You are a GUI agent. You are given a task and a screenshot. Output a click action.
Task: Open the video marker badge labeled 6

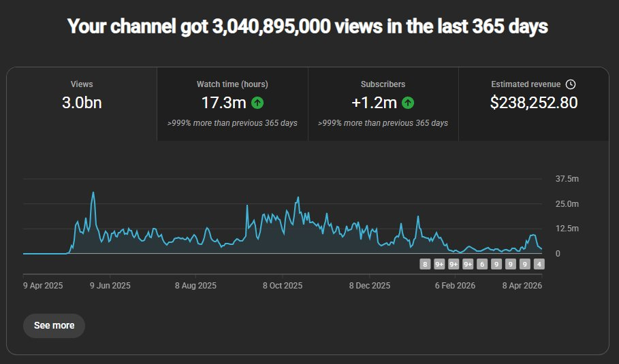pos(482,264)
